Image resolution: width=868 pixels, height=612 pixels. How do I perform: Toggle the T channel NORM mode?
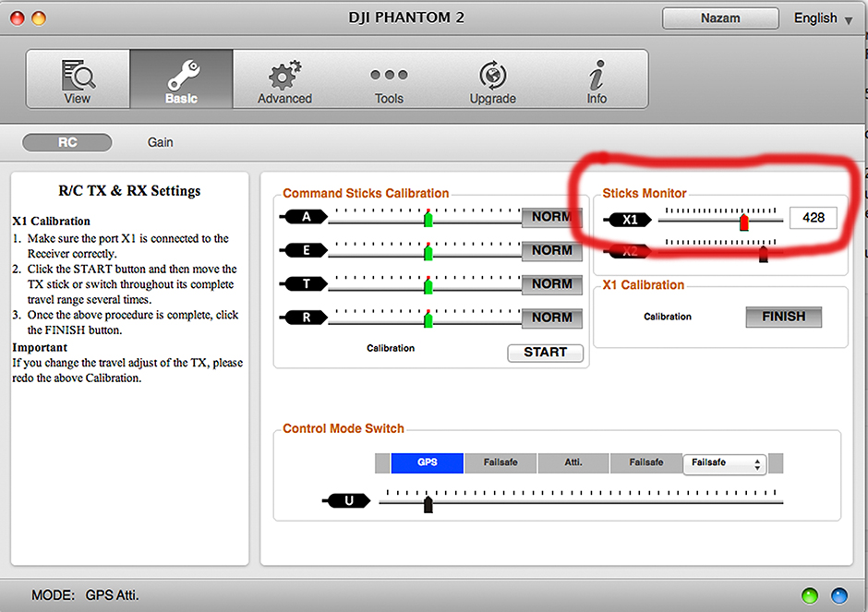click(551, 283)
